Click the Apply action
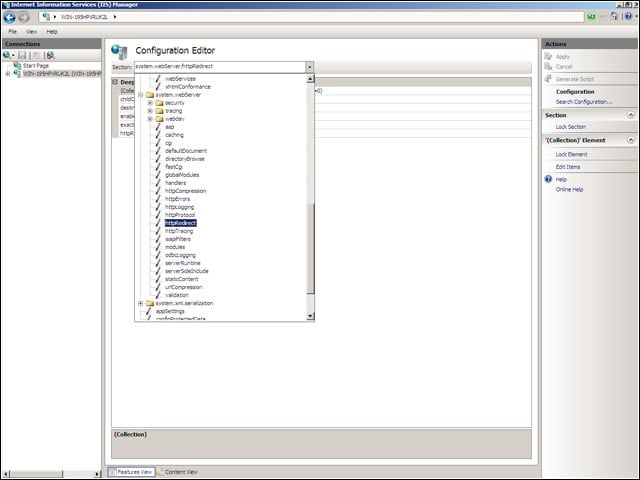This screenshot has height=480, width=640. pos(562,57)
